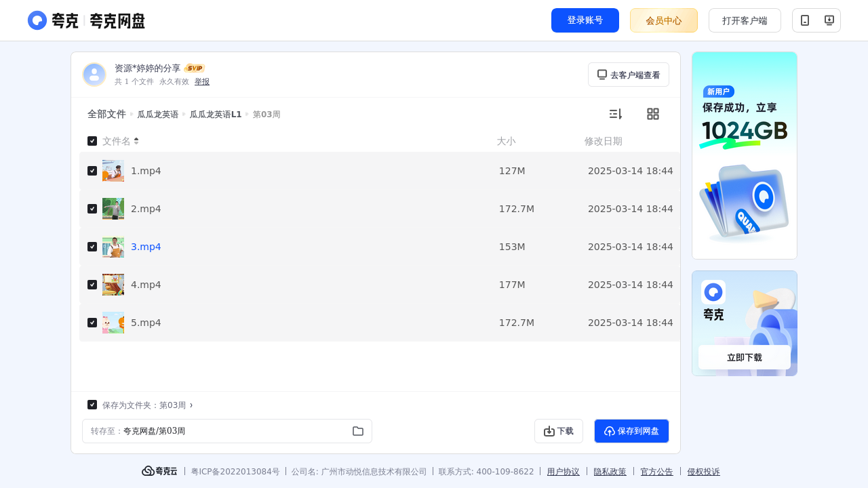The height and width of the screenshot is (488, 868).
Task: Click the 资源*婷婷的分享 sharer name
Action: [x=148, y=68]
